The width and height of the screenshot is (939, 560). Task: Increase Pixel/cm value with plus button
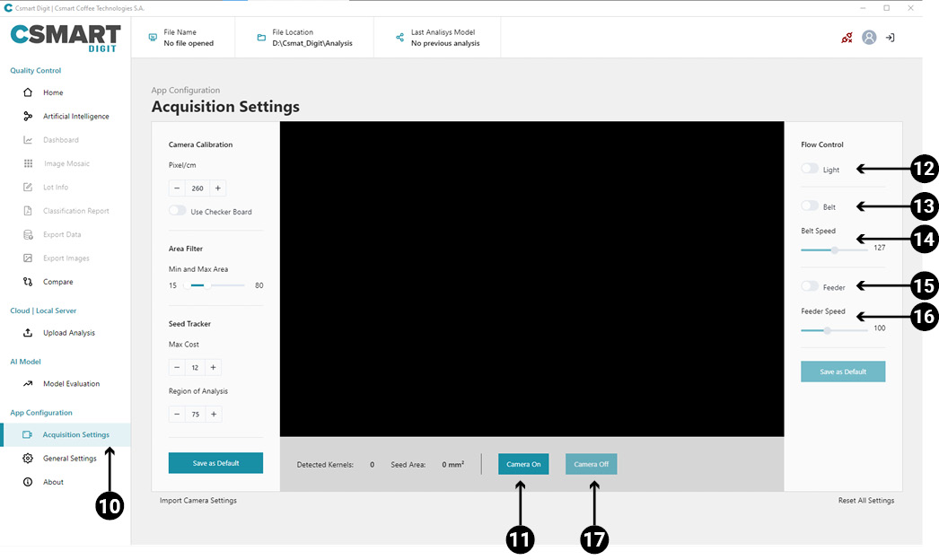[x=218, y=188]
